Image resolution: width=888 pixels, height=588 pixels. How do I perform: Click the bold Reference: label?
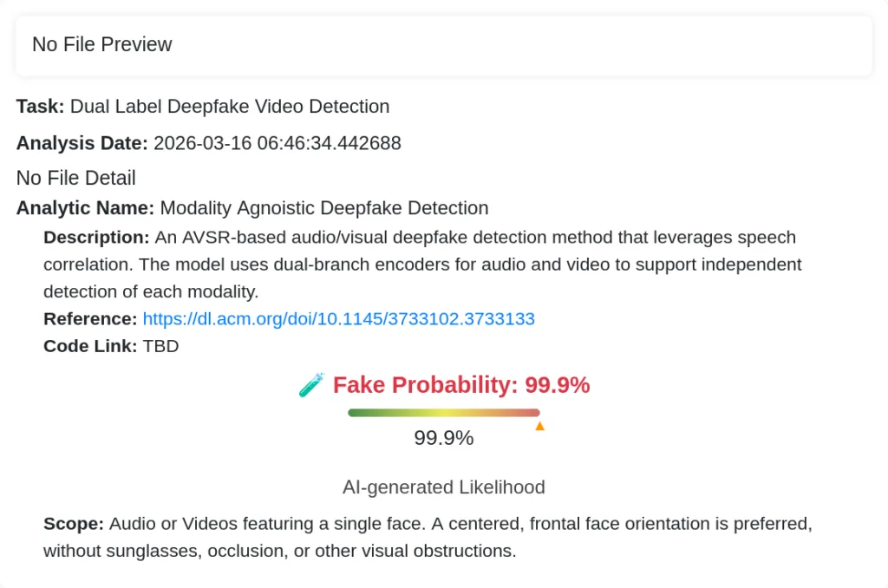90,318
